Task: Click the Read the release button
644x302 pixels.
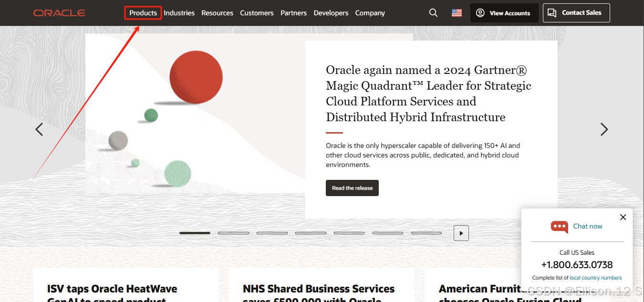Action: click(353, 188)
